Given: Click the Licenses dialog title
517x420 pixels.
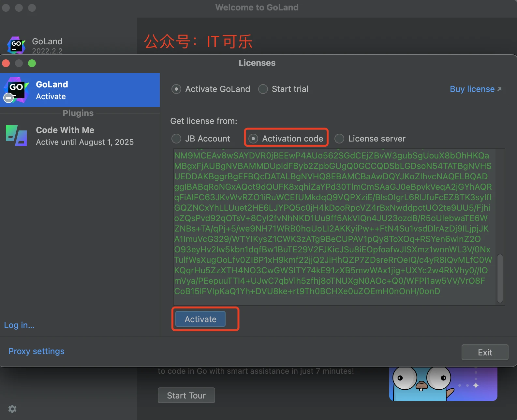Looking at the screenshot, I should (257, 63).
